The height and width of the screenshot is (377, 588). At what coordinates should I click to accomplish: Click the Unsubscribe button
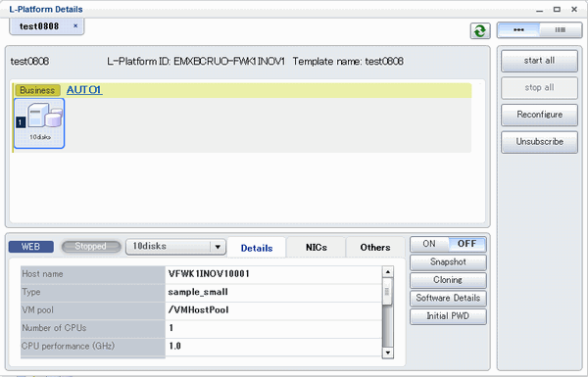point(539,142)
